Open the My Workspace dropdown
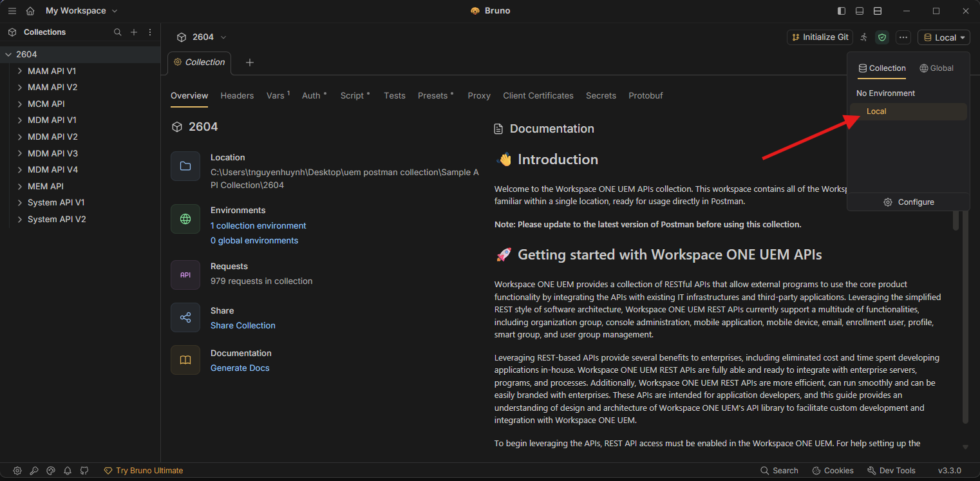Viewport: 980px width, 481px height. click(82, 11)
